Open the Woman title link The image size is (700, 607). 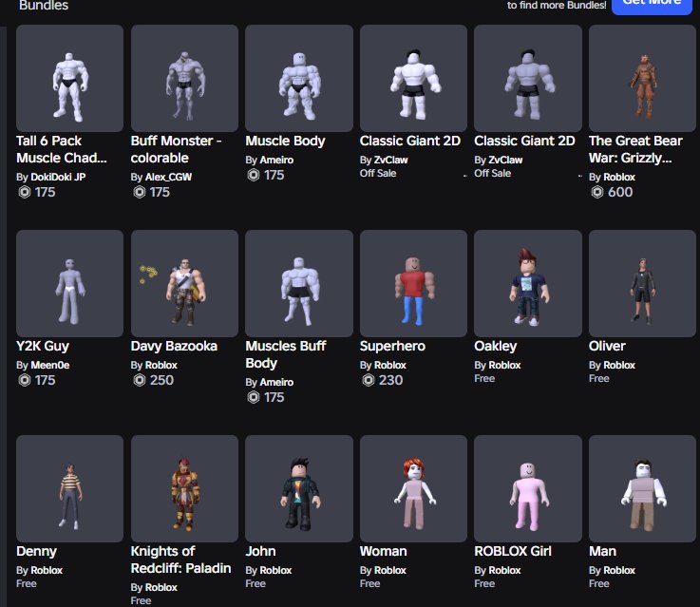pos(383,552)
